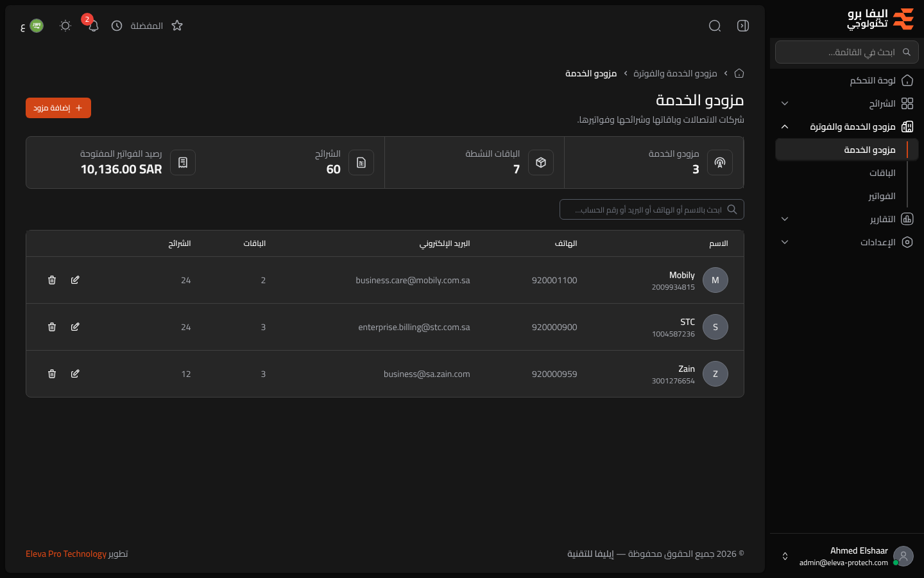The width and height of the screenshot is (924, 578).
Task: Click the 10,136.00 SAR balance value
Action: point(121,170)
